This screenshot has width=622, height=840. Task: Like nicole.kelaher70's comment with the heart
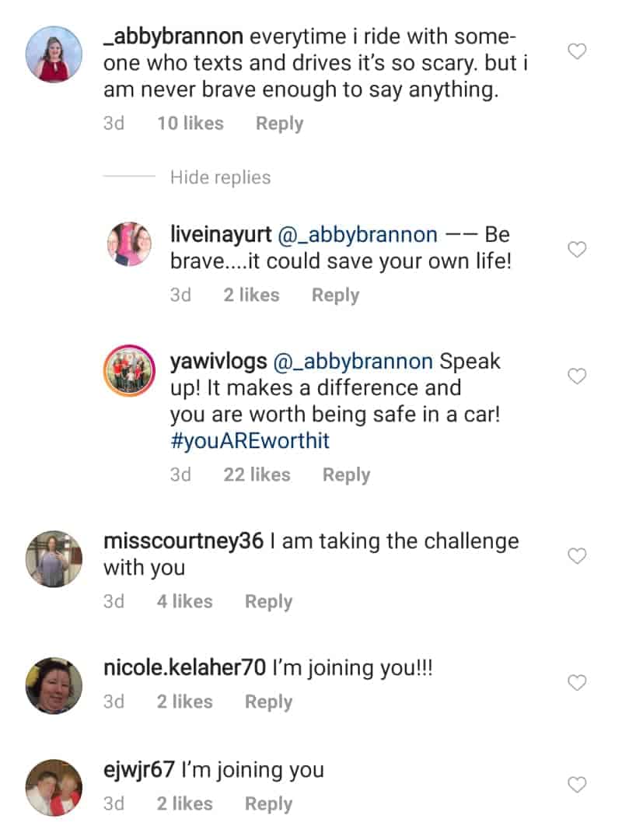point(577,683)
